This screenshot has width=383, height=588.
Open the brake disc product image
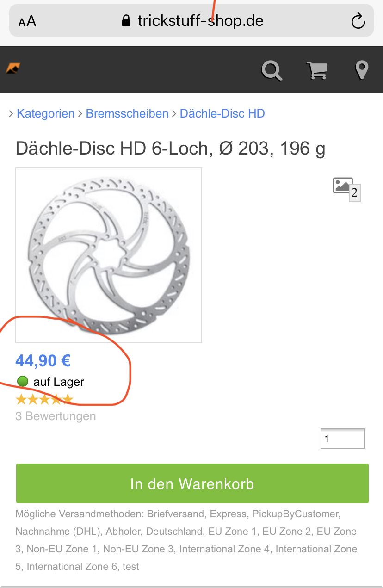click(109, 255)
